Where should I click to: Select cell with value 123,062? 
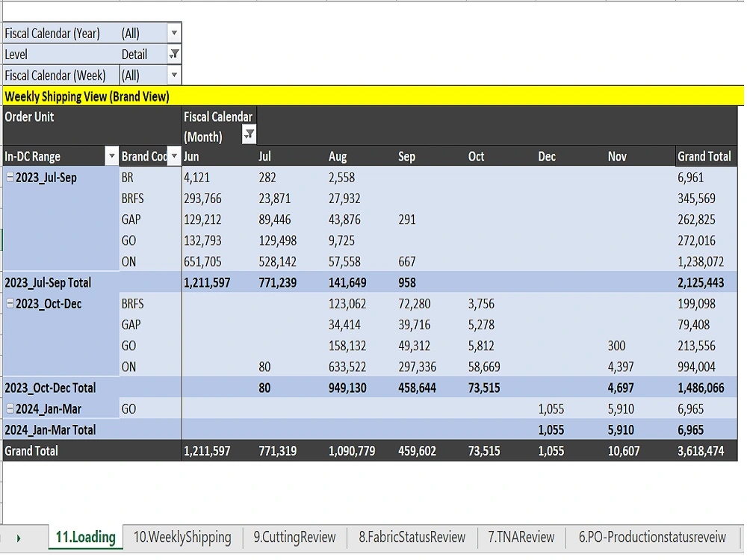(x=361, y=304)
